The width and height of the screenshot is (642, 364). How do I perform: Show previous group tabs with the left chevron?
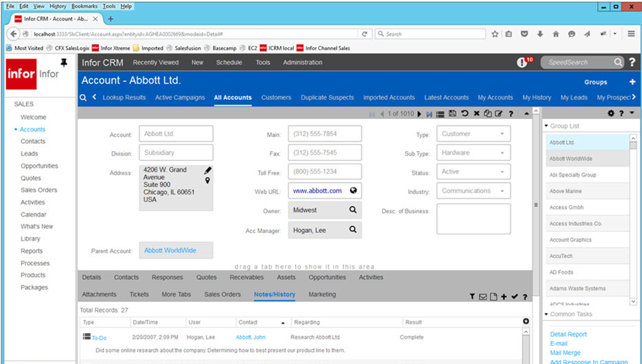(x=94, y=97)
